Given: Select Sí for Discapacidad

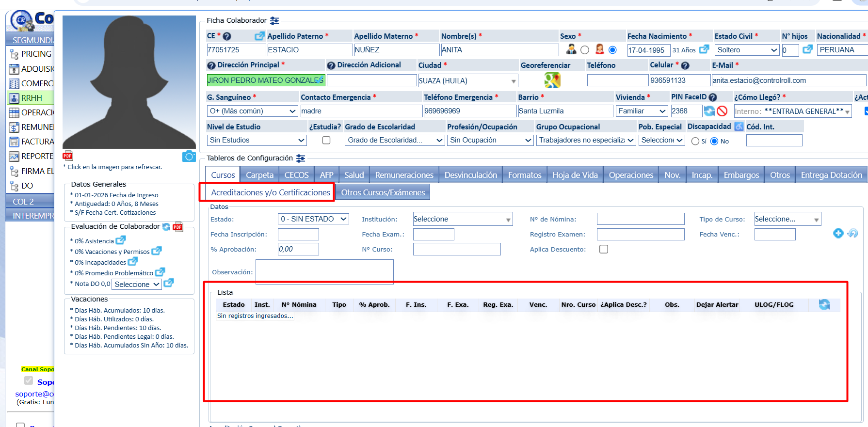Looking at the screenshot, I should [695, 141].
